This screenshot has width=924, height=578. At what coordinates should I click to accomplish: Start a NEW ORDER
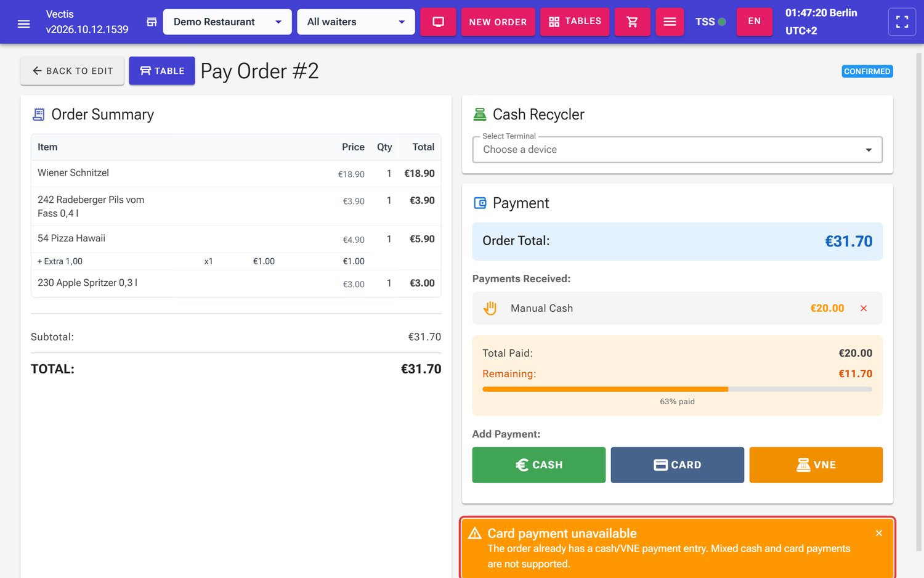pyautogui.click(x=498, y=22)
